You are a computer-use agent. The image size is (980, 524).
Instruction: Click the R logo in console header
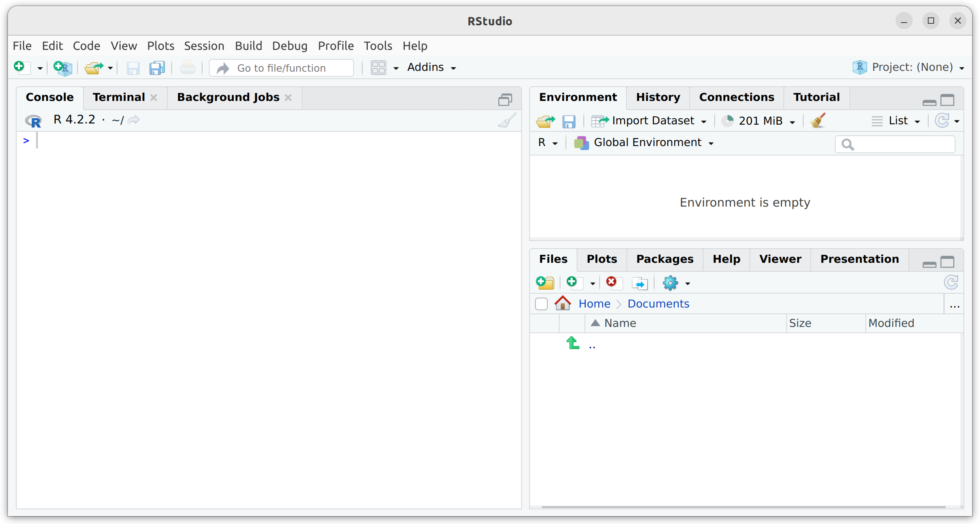pos(33,120)
